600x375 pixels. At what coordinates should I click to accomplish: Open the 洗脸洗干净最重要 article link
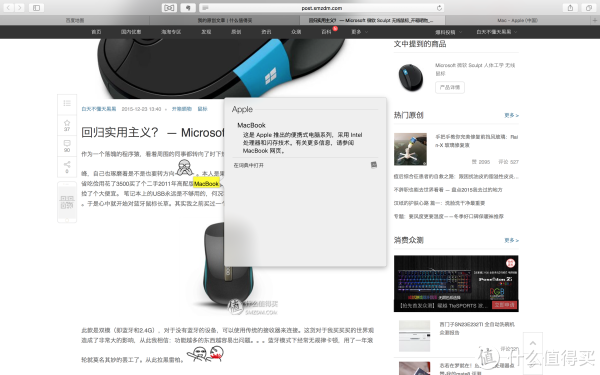(x=439, y=203)
